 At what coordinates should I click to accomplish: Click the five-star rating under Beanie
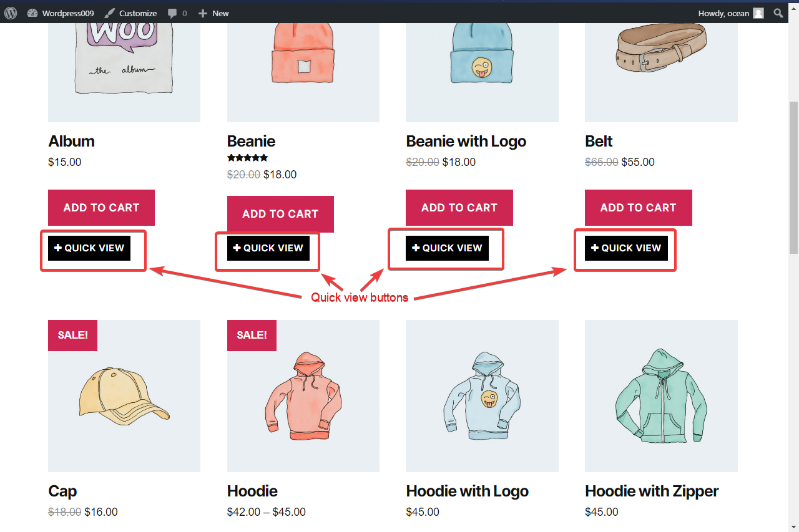[x=247, y=157]
